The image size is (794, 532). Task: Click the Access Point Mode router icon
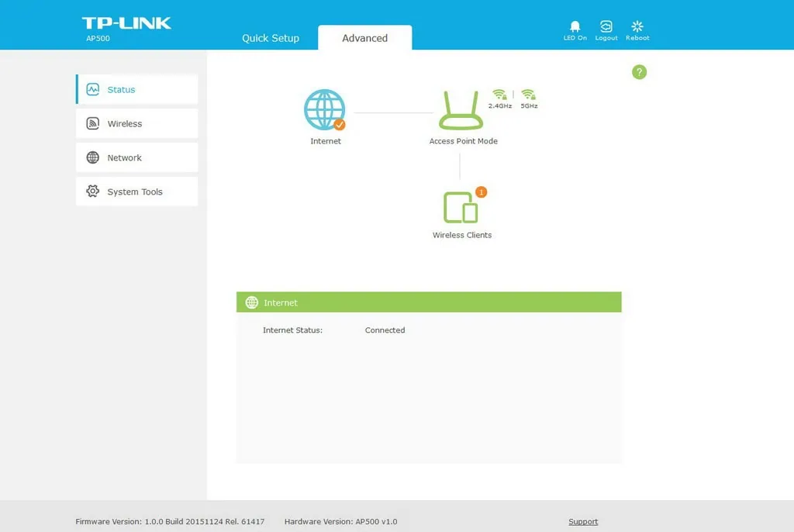(461, 111)
